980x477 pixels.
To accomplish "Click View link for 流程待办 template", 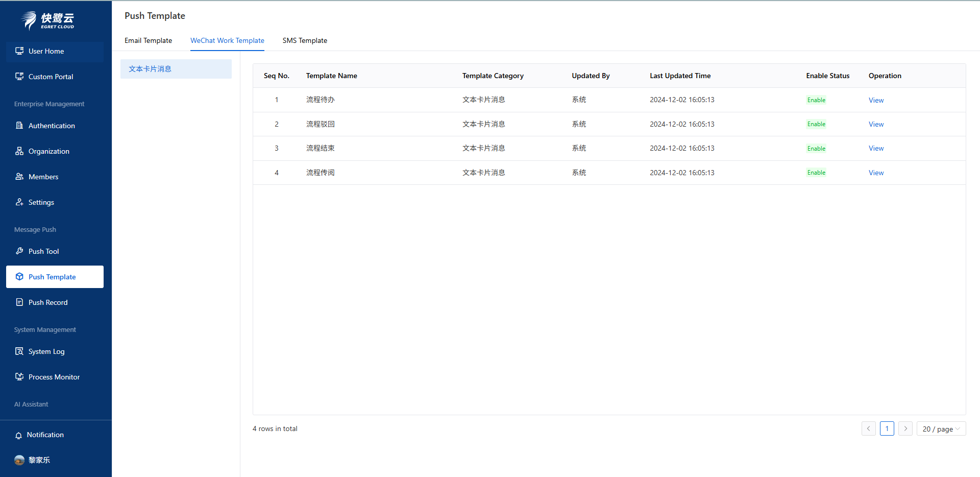I will pyautogui.click(x=876, y=100).
